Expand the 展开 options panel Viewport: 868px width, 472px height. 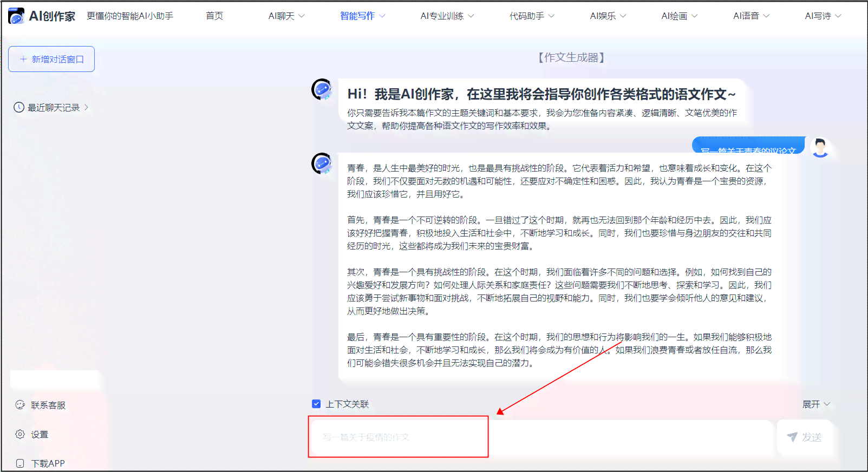click(816, 404)
